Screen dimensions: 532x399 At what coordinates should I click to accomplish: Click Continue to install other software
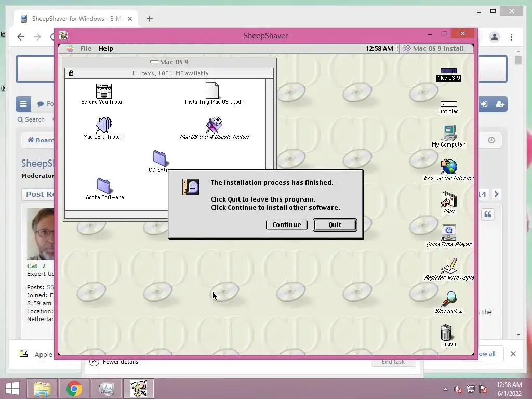pyautogui.click(x=287, y=224)
